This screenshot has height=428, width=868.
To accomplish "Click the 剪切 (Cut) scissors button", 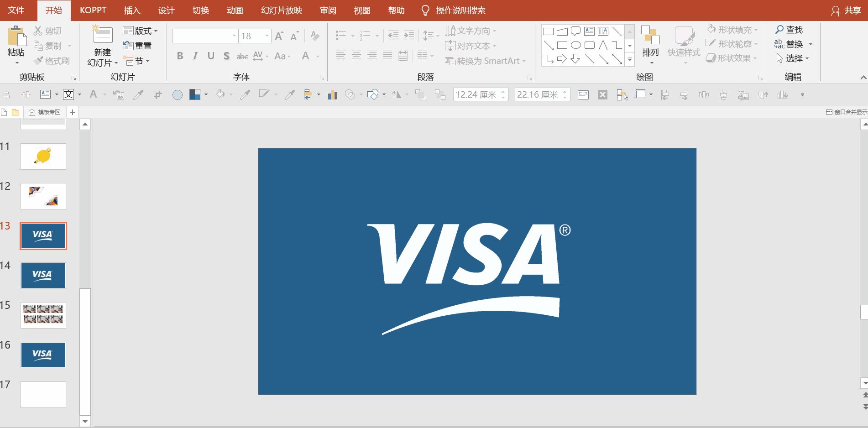I will 47,31.
